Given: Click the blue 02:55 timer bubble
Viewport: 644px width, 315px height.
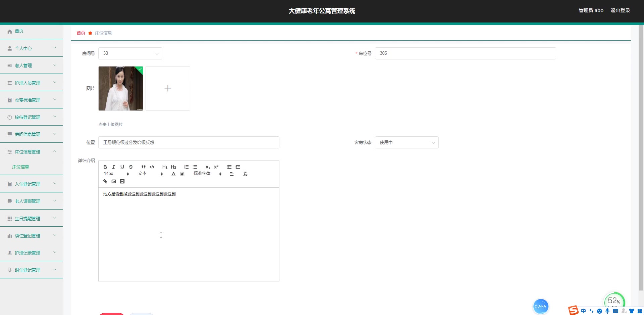Looking at the screenshot, I should (x=540, y=306).
